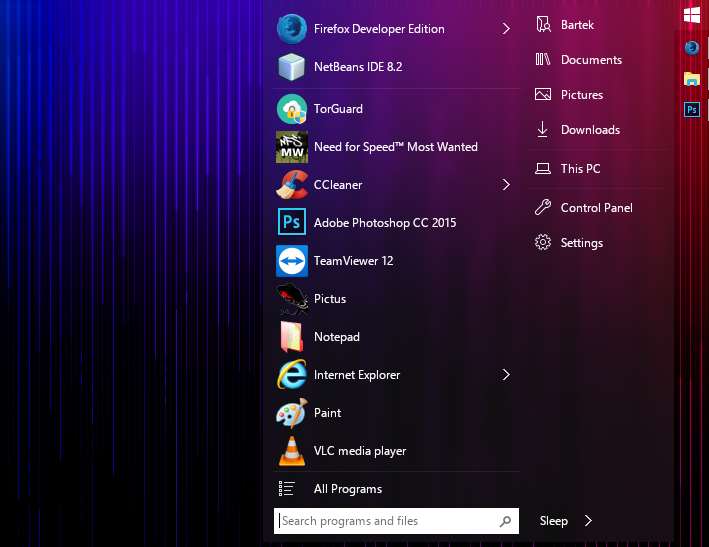Open the Pictus image viewer icon
Viewport: 709px width, 547px height.
[291, 299]
